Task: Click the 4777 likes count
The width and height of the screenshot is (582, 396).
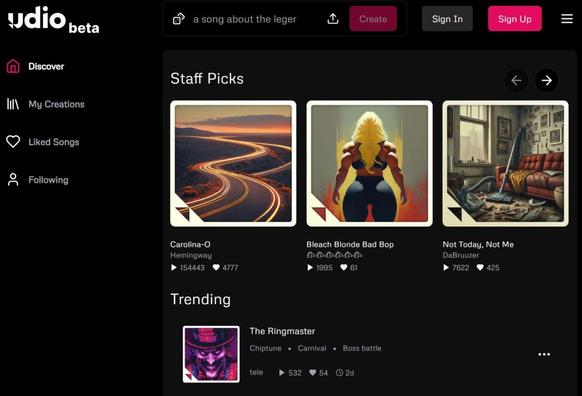Action: 230,268
